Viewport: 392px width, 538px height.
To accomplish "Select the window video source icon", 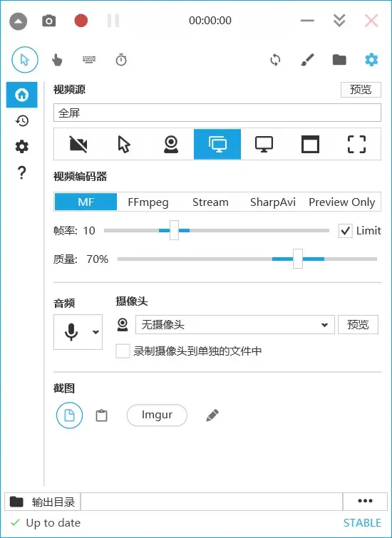I will [x=310, y=144].
